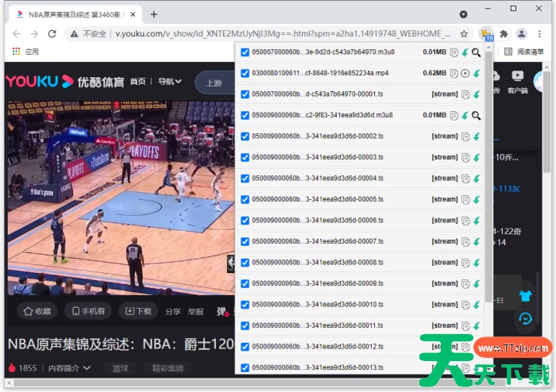Expand the 导航 navigation dropdown

(169, 81)
